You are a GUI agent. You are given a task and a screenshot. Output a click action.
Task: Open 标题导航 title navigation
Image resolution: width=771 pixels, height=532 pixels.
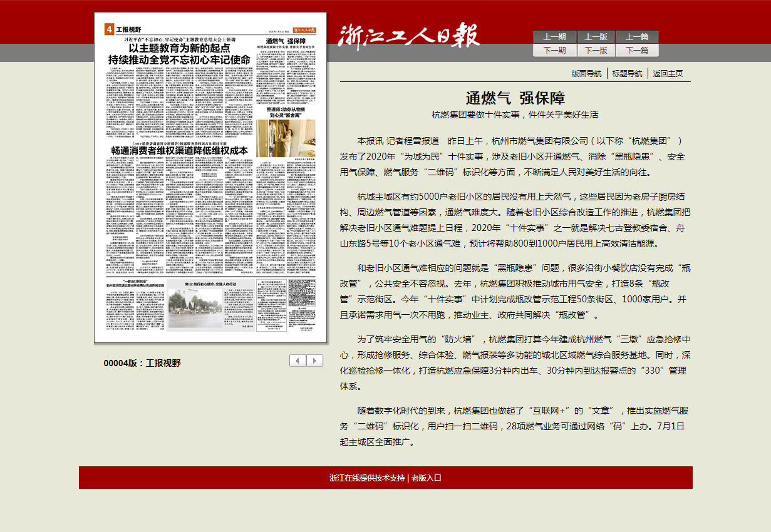[627, 73]
